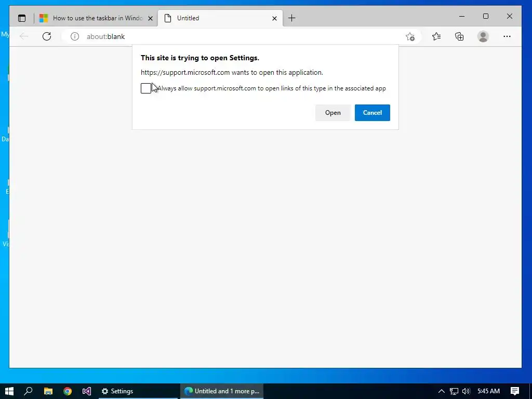Switch to Settings app in taskbar
This screenshot has height=399, width=532.
point(138,391)
